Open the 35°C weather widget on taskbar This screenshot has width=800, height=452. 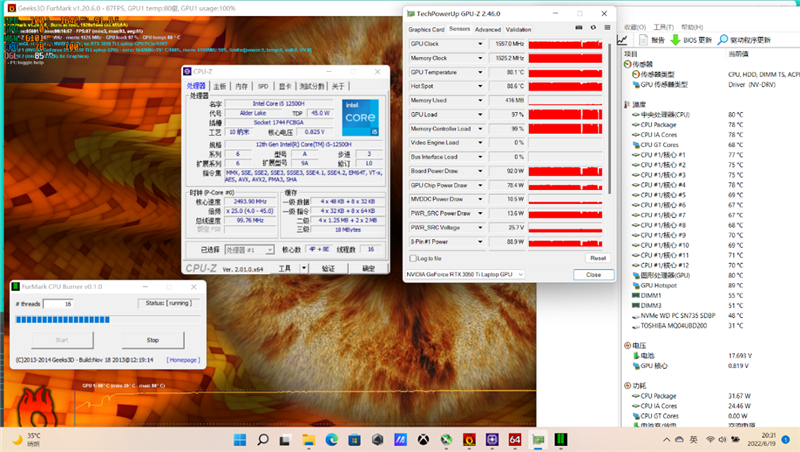[27, 440]
